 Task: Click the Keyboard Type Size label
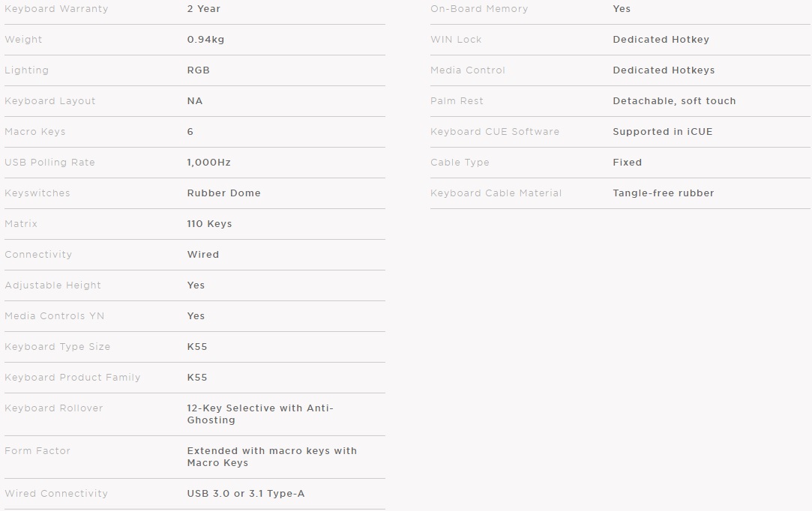coord(58,347)
